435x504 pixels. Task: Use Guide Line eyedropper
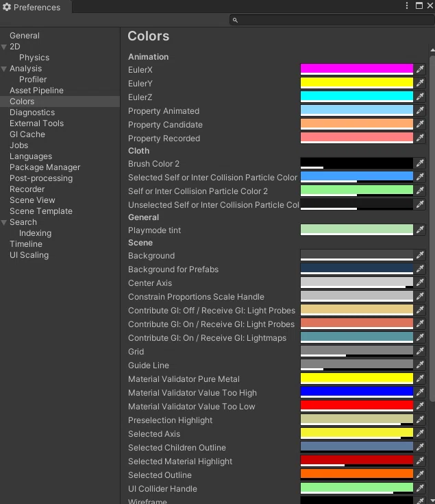pyautogui.click(x=420, y=365)
